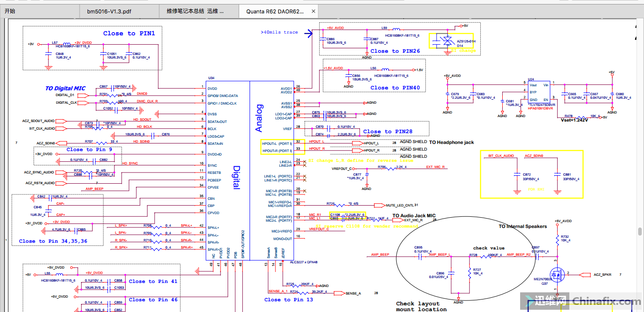644x312 pixels.
Task: Click the 'HD_BCLK' net name
Action: pyautogui.click(x=144, y=127)
